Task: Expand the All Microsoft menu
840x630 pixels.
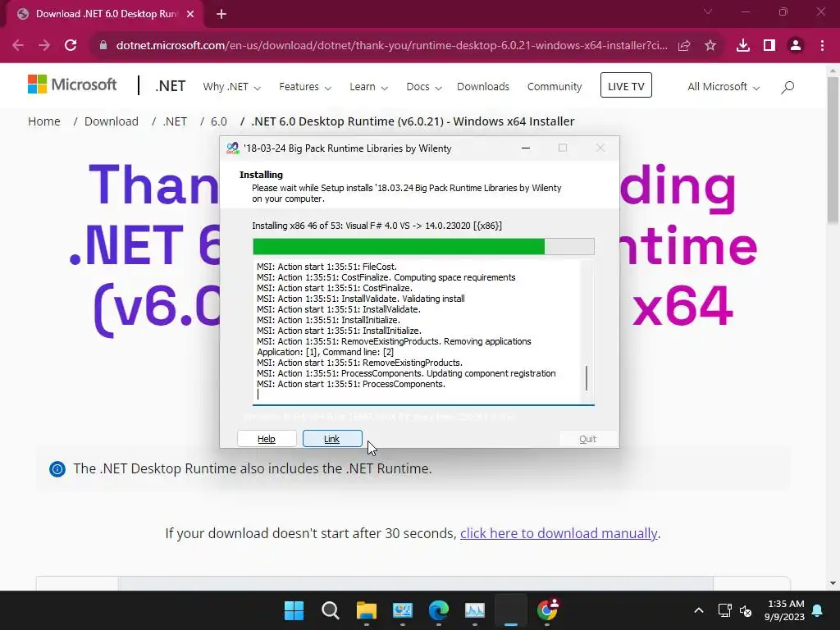Action: [x=724, y=87]
